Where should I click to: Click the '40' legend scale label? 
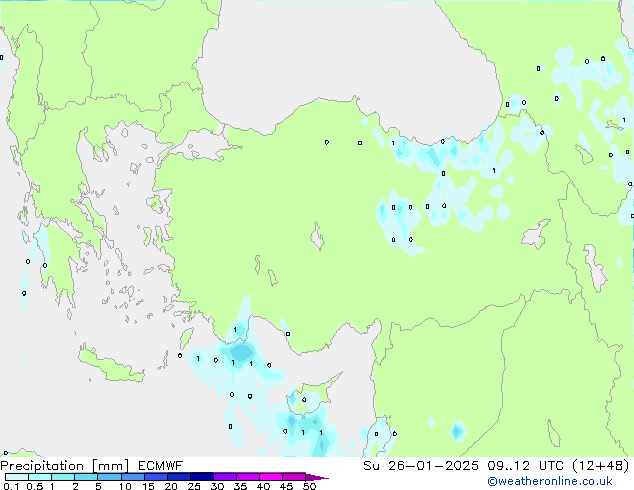pos(263,486)
